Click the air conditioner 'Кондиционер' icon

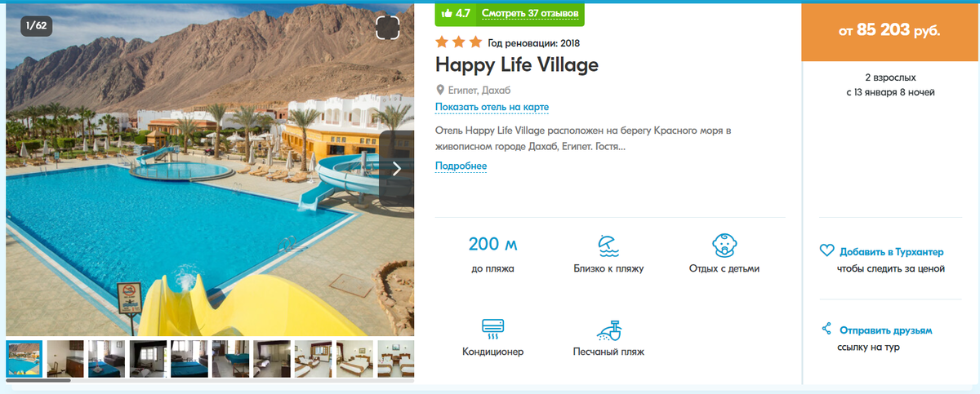point(492,329)
